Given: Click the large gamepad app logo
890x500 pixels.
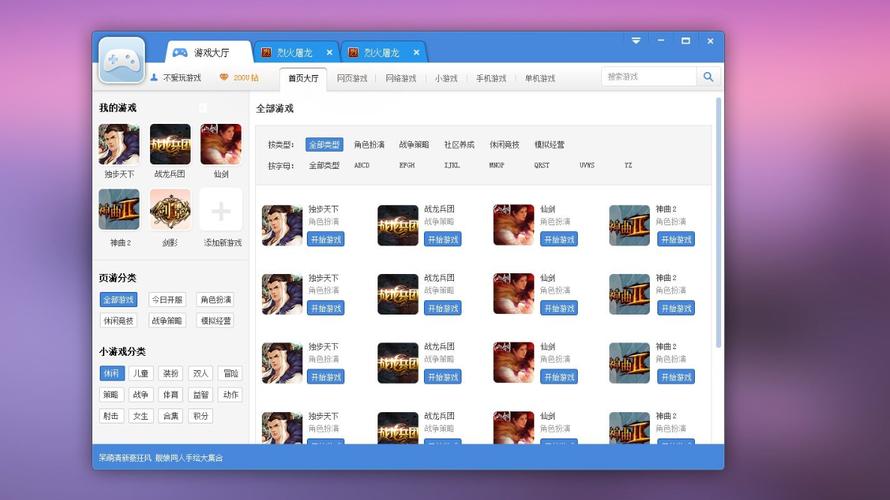Looking at the screenshot, I should point(121,60).
